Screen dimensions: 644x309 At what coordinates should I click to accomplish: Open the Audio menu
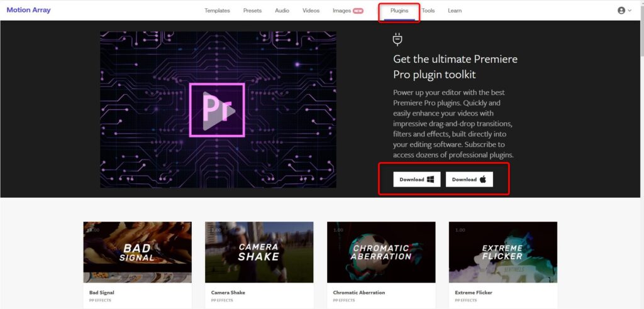[x=282, y=11]
